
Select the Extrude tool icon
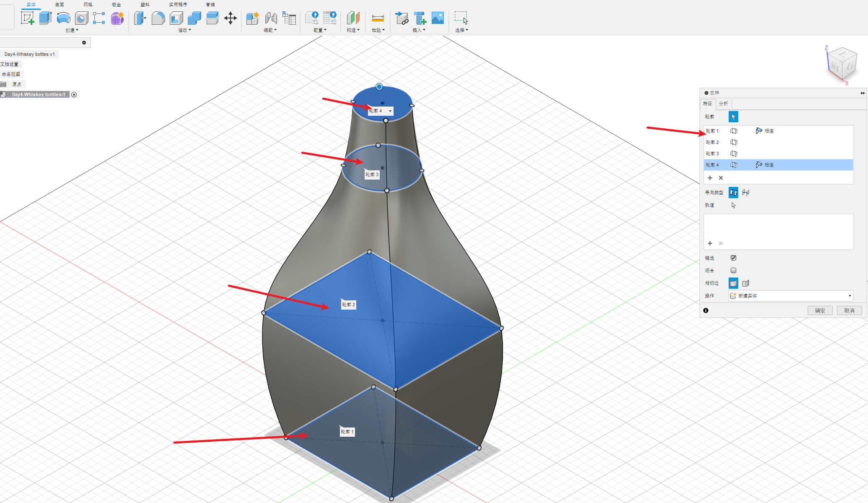[x=45, y=18]
